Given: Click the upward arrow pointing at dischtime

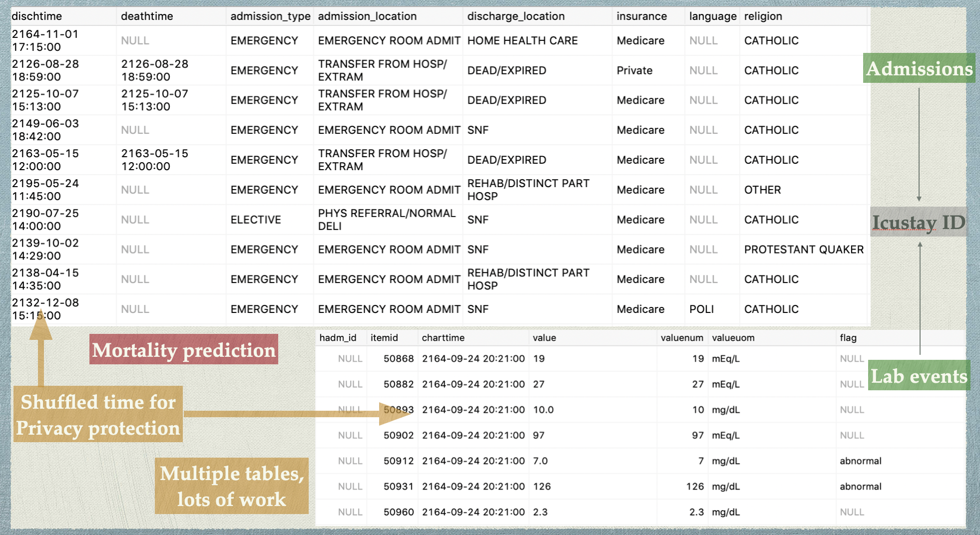Looking at the screenshot, I should click(41, 349).
